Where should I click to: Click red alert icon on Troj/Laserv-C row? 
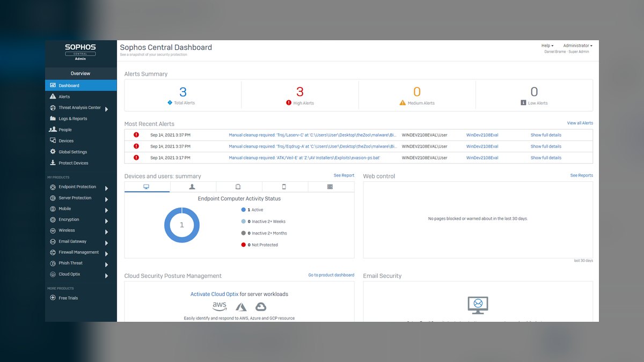[x=136, y=135]
